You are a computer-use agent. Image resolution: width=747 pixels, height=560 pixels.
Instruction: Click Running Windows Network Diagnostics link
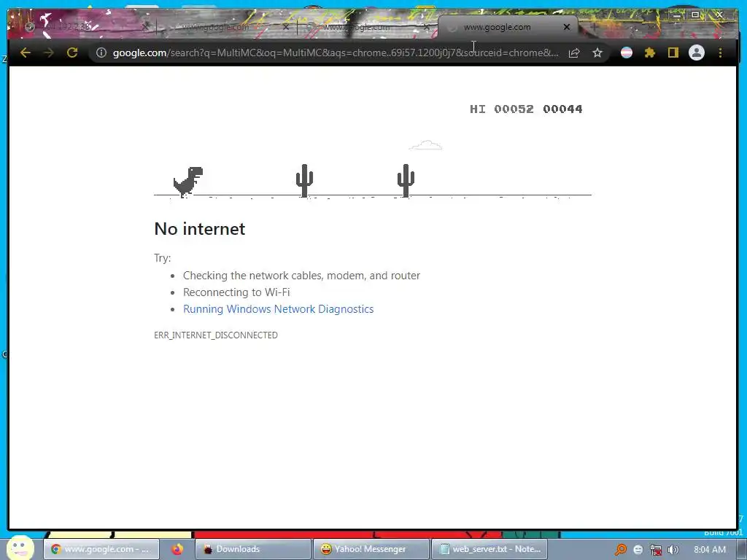(278, 309)
